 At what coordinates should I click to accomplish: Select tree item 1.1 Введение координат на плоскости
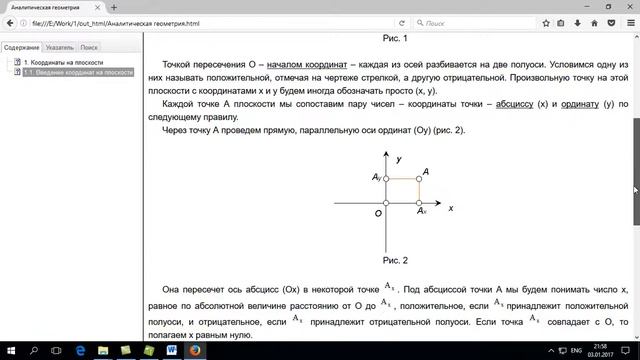click(x=78, y=72)
